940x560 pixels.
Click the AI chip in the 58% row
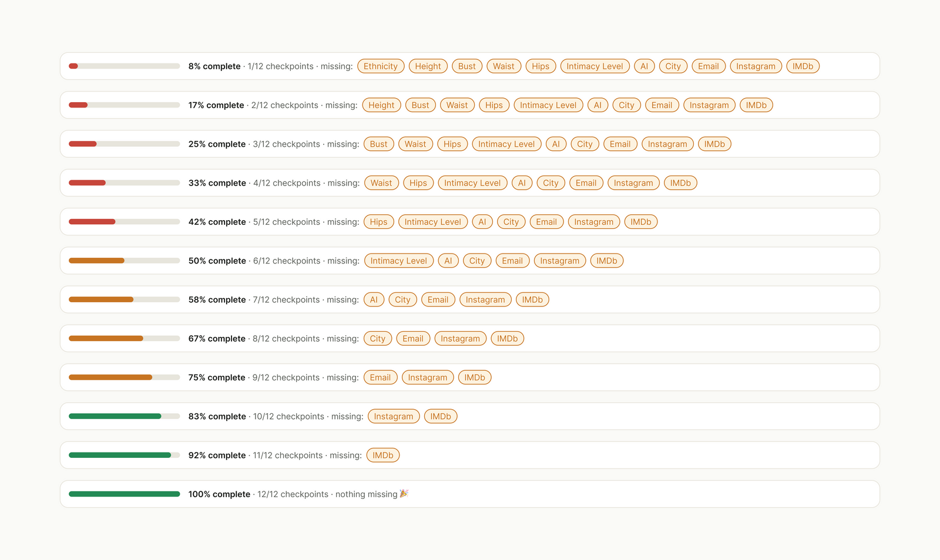(374, 299)
